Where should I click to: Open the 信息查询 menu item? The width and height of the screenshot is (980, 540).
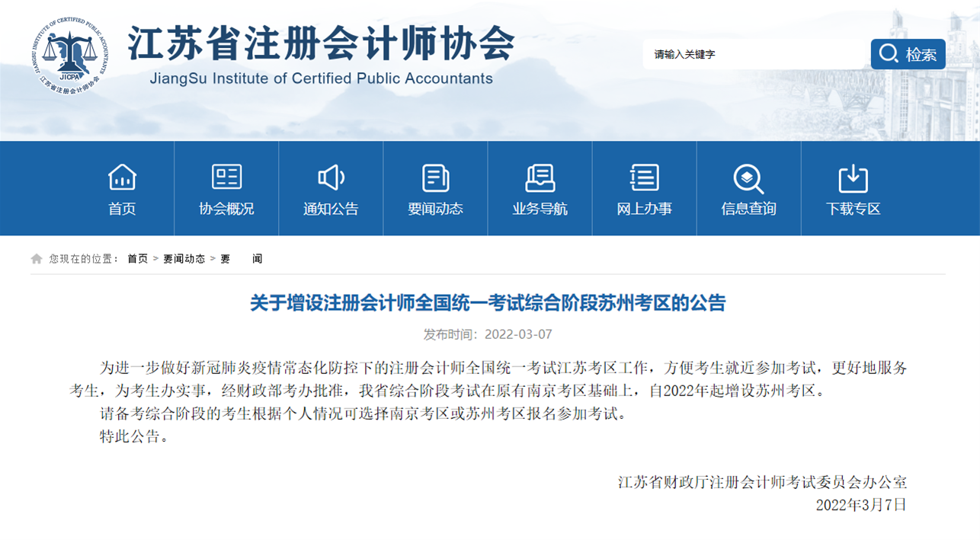(748, 209)
